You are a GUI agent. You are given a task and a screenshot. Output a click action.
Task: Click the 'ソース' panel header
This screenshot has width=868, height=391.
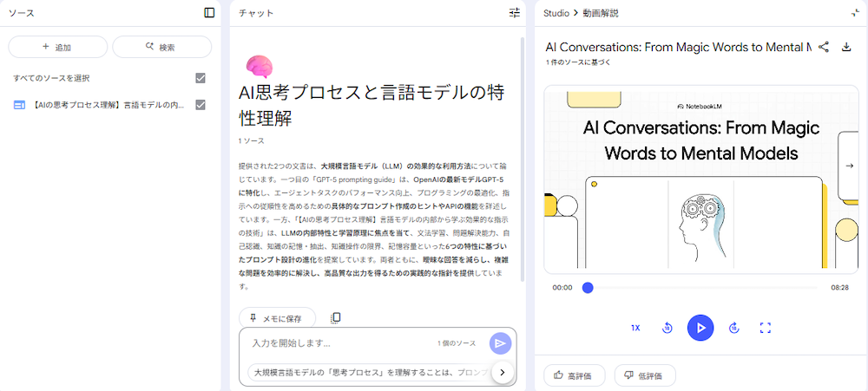pyautogui.click(x=22, y=13)
